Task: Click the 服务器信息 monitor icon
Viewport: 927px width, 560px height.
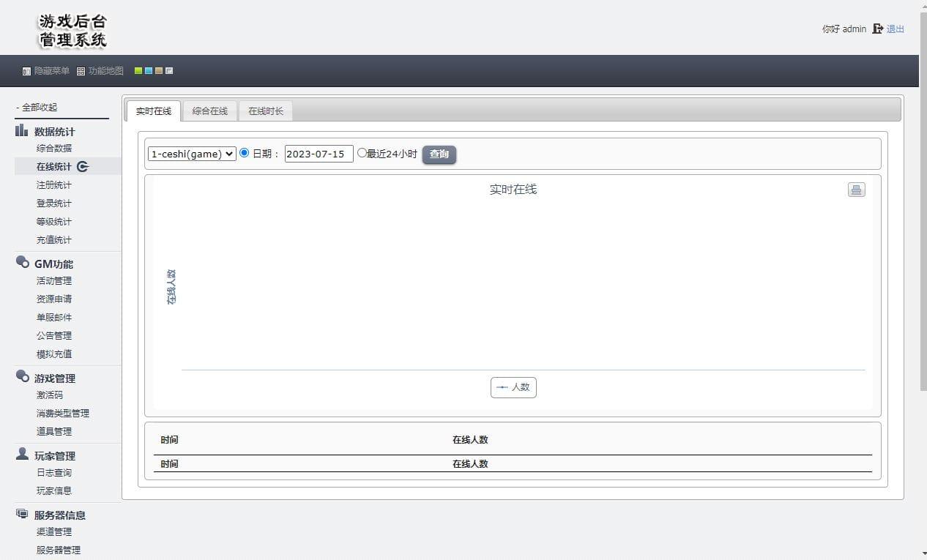Action: click(x=22, y=514)
